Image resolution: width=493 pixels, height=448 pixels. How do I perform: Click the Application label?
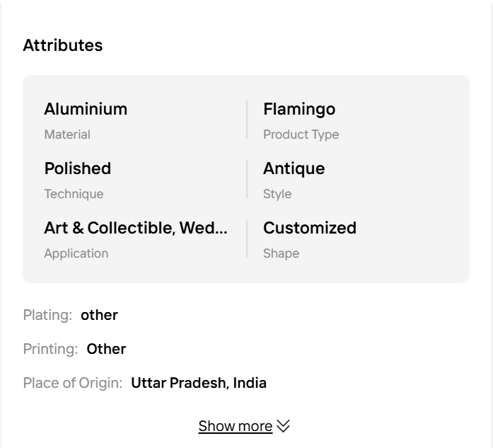click(76, 253)
